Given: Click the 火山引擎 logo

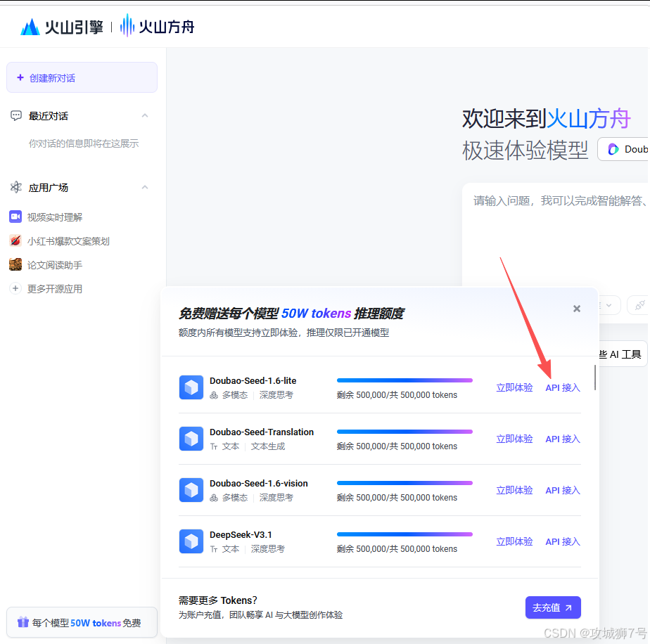Looking at the screenshot, I should click(x=61, y=27).
